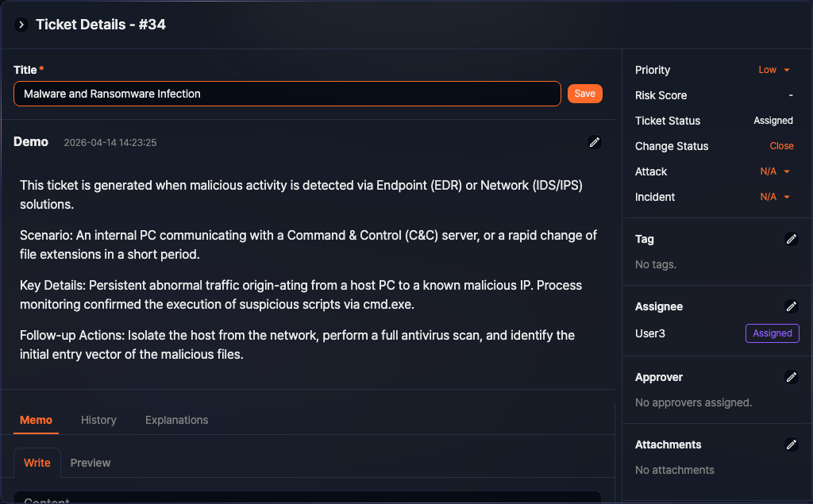Edit the Demo description with pencil icon
The image size is (813, 504).
click(594, 142)
